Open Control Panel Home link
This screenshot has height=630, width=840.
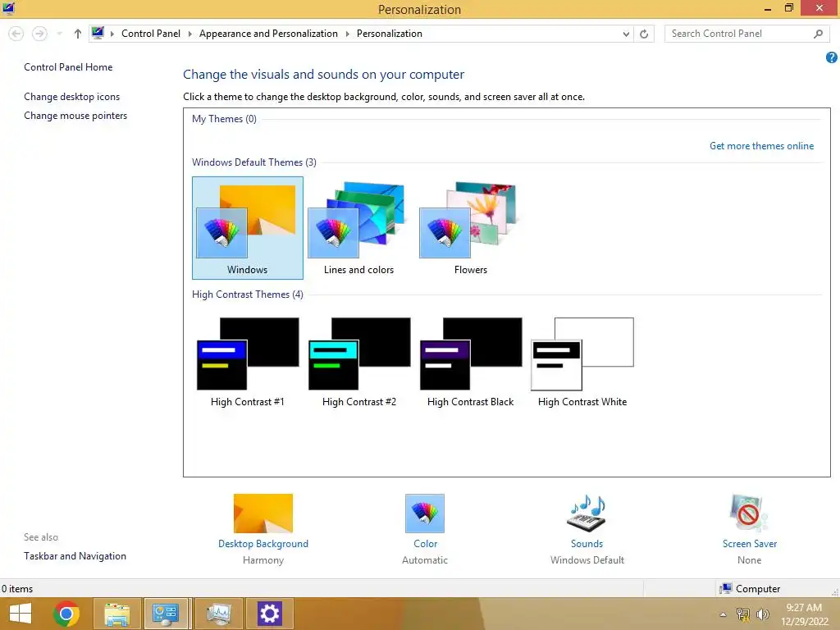pos(68,67)
